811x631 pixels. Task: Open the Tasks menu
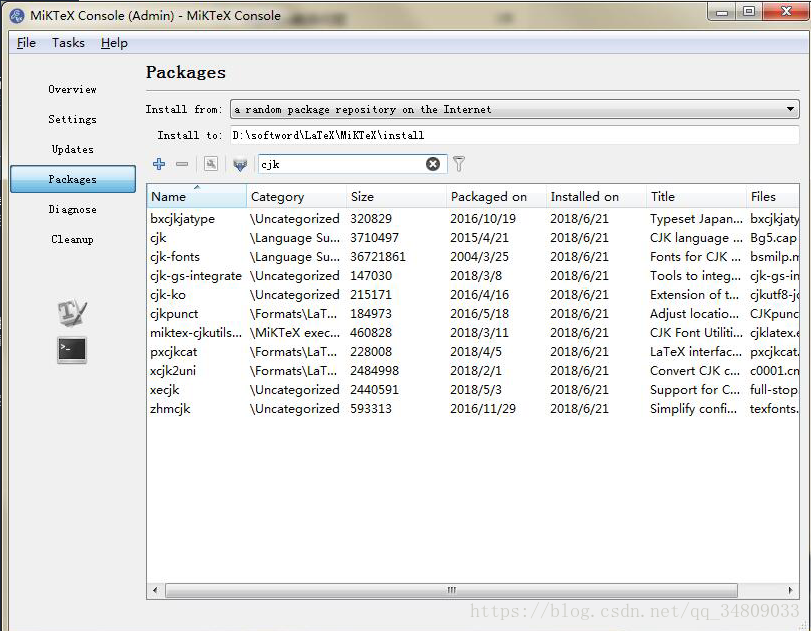coord(68,43)
